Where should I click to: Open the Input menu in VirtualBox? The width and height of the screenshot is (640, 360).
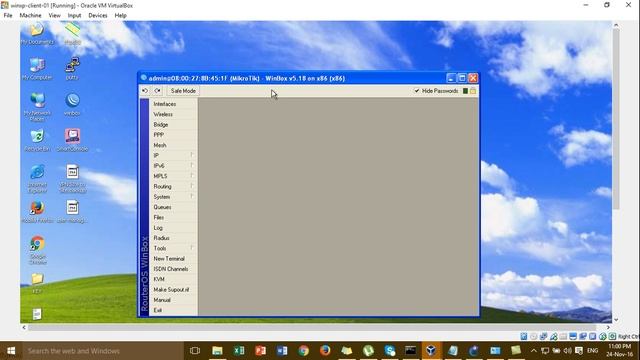tap(74, 15)
